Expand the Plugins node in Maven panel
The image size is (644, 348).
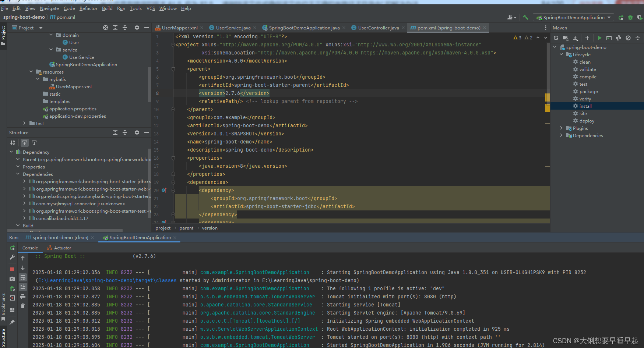coord(562,128)
